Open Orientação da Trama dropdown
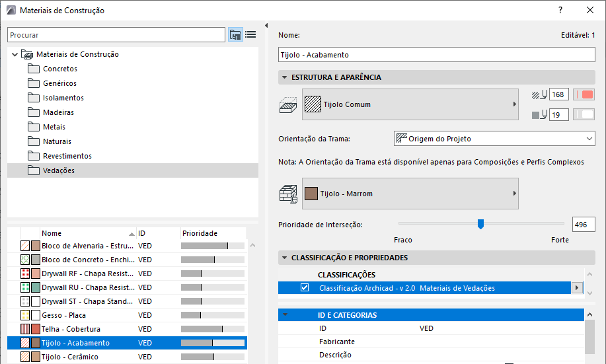 point(494,139)
